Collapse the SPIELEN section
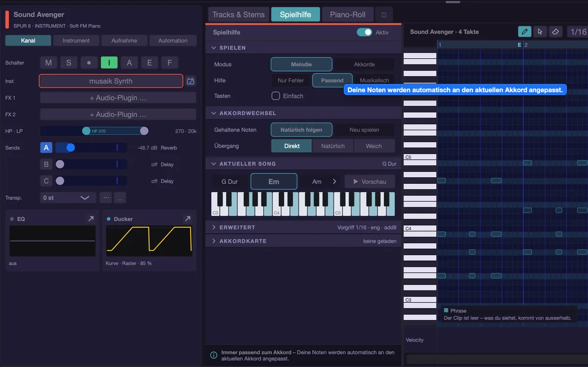Viewport: 588px width, 367px height. pos(214,48)
